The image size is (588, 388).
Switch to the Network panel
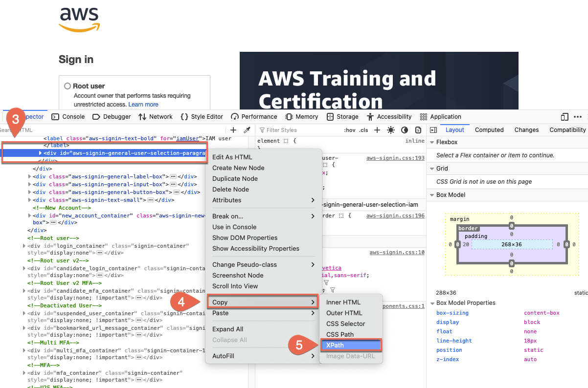click(x=156, y=117)
